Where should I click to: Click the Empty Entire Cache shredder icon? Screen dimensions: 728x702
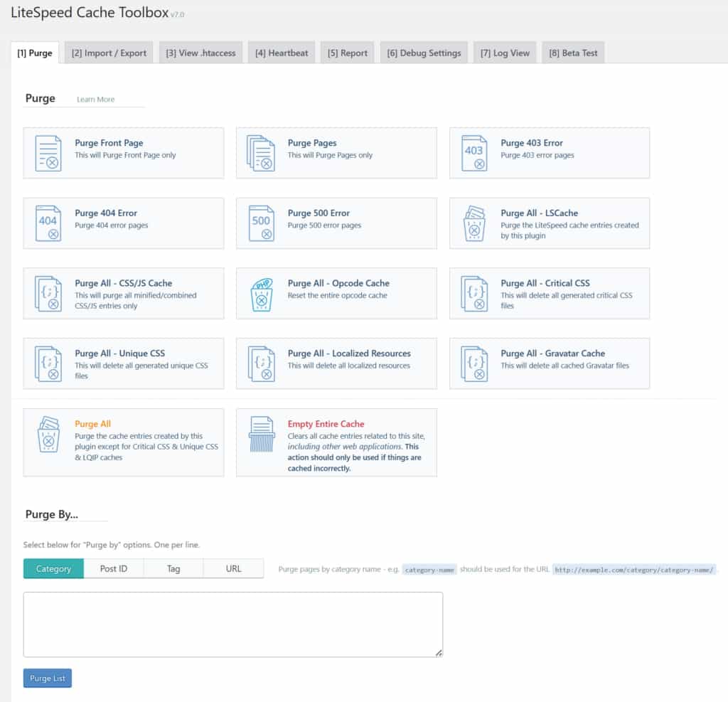[261, 434]
